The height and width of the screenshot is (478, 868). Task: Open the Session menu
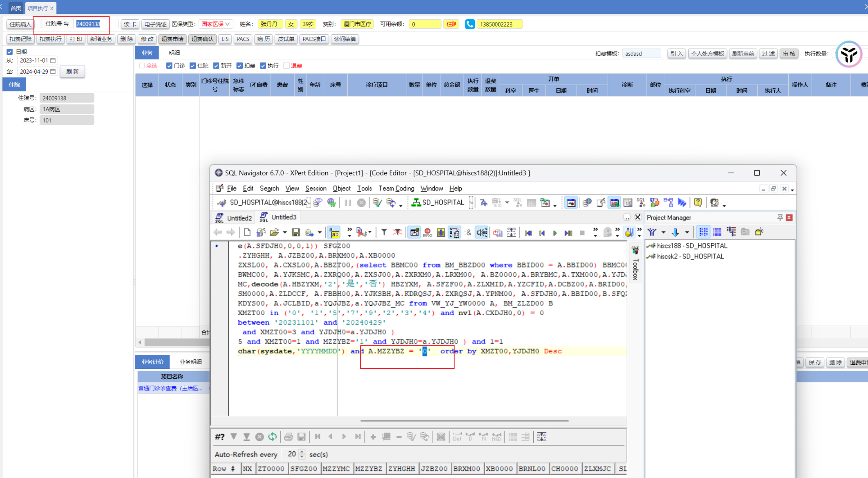tap(315, 189)
